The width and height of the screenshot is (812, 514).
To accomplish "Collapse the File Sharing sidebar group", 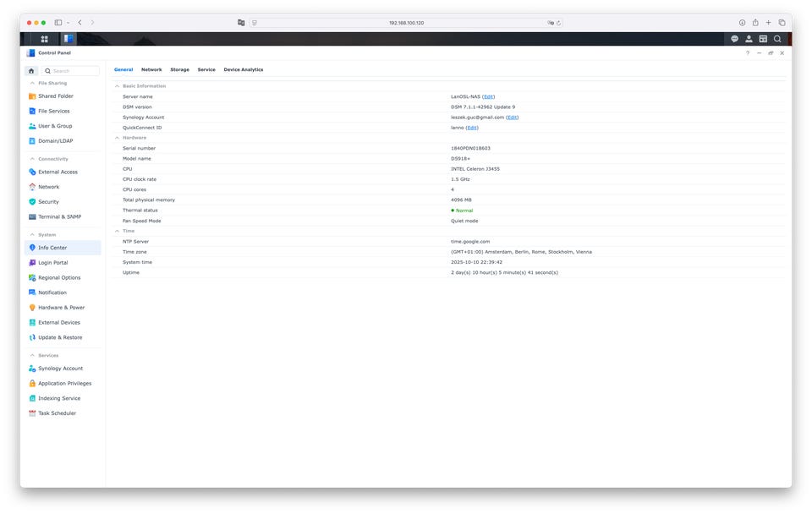I will [x=32, y=84].
